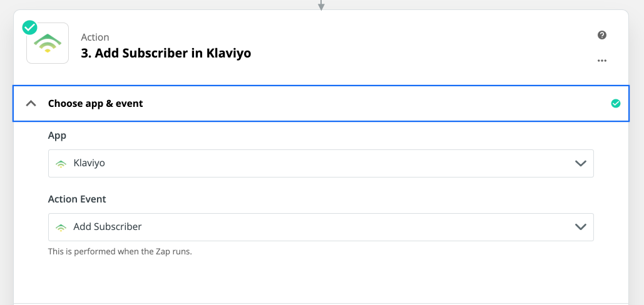
Task: Click the green step-complete checkmark badge
Action: coord(29,28)
